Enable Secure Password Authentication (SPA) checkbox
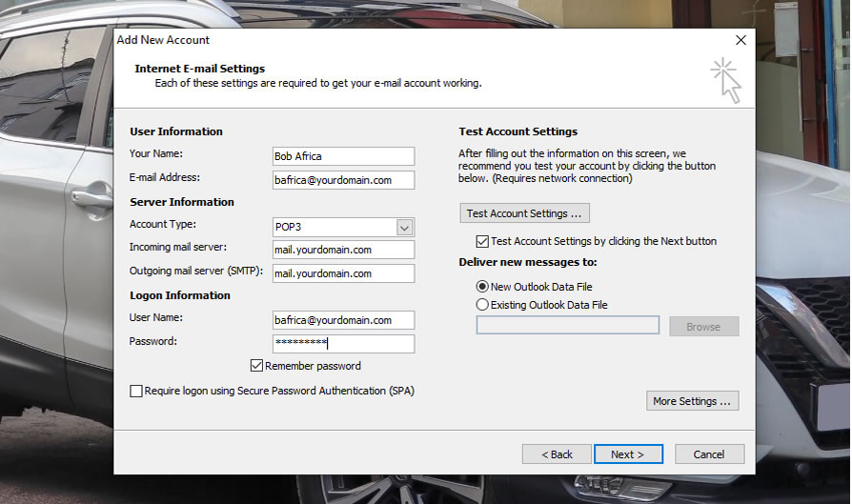 click(136, 391)
